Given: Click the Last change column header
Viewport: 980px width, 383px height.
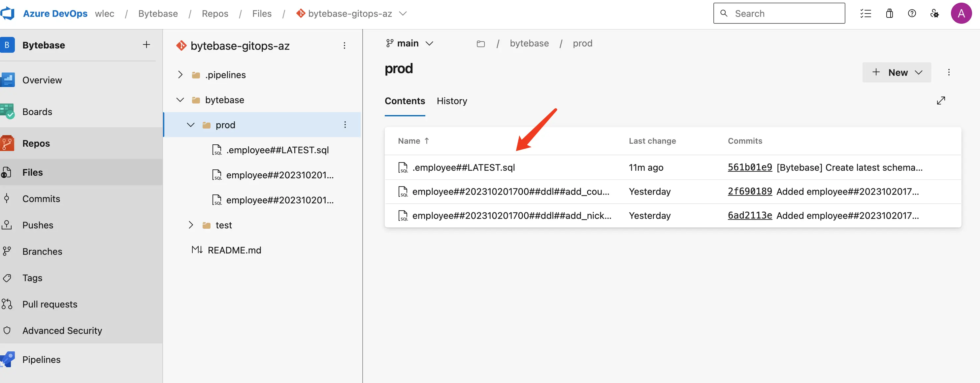Looking at the screenshot, I should [x=652, y=141].
